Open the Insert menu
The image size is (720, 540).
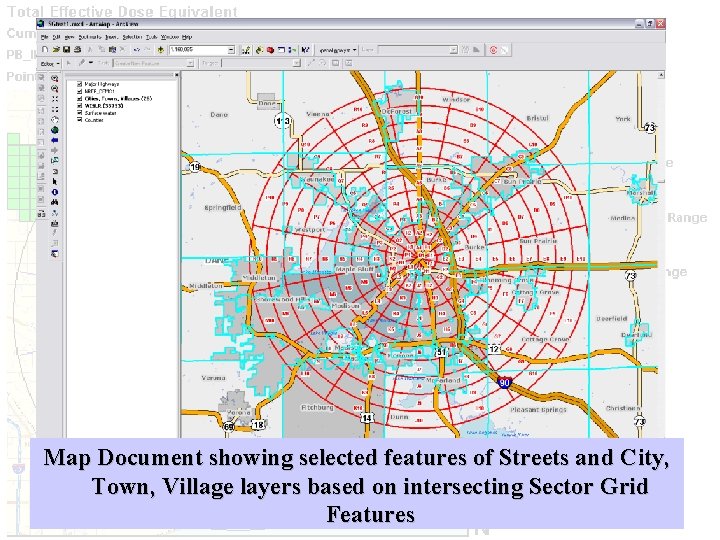[112, 37]
